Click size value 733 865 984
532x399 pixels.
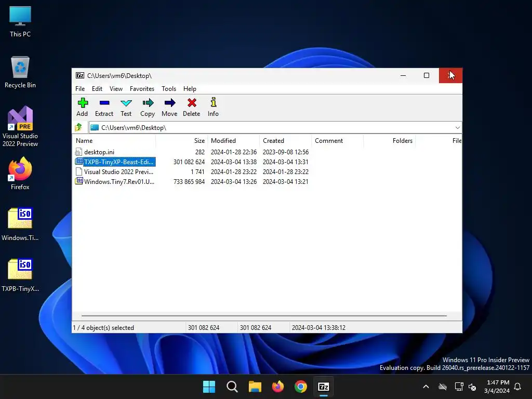[189, 181]
